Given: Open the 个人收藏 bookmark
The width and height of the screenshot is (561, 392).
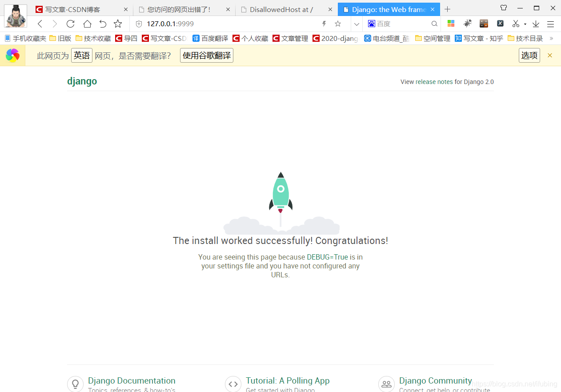Looking at the screenshot, I should [250, 39].
